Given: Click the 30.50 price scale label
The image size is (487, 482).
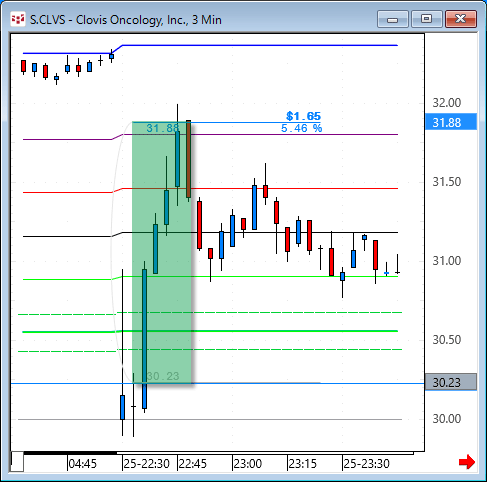Looking at the screenshot, I should pos(447,340).
